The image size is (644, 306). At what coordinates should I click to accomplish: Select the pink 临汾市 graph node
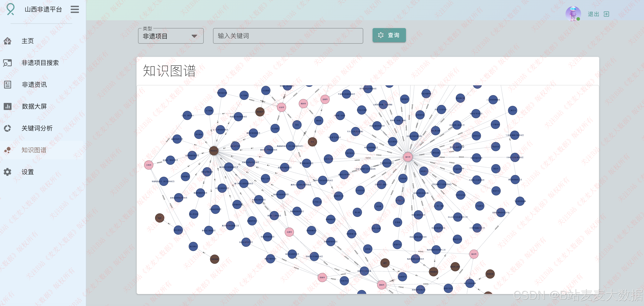click(474, 254)
